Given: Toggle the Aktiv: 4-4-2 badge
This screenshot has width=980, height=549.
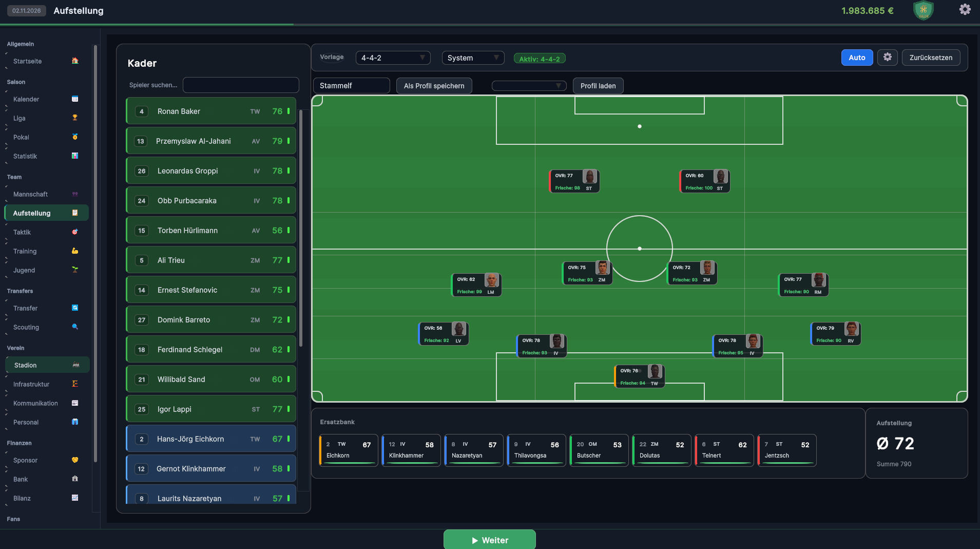Looking at the screenshot, I should point(540,59).
